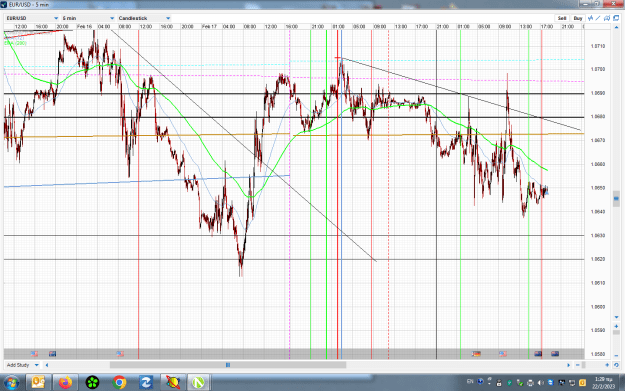Click rightmost New Zealand flag event marker
The image size is (625, 391).
(554, 354)
